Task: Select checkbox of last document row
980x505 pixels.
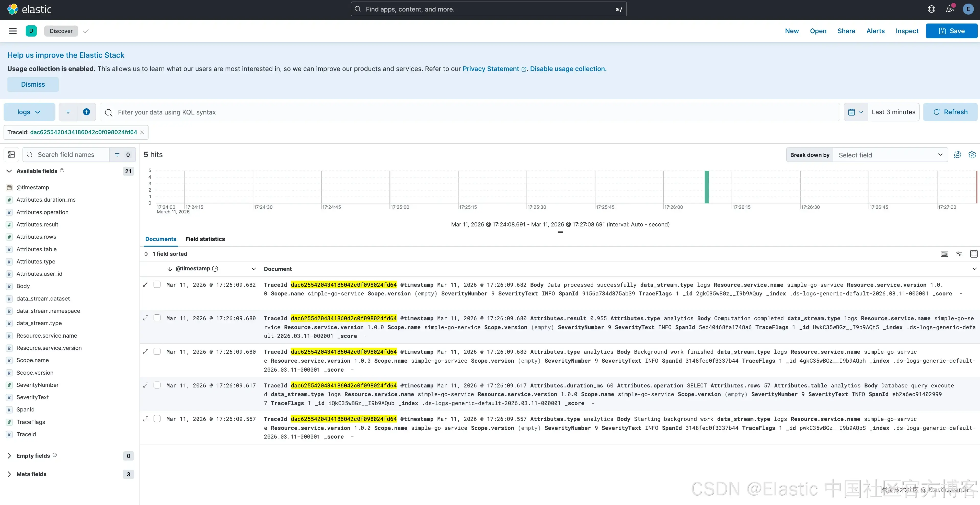Action: tap(157, 419)
